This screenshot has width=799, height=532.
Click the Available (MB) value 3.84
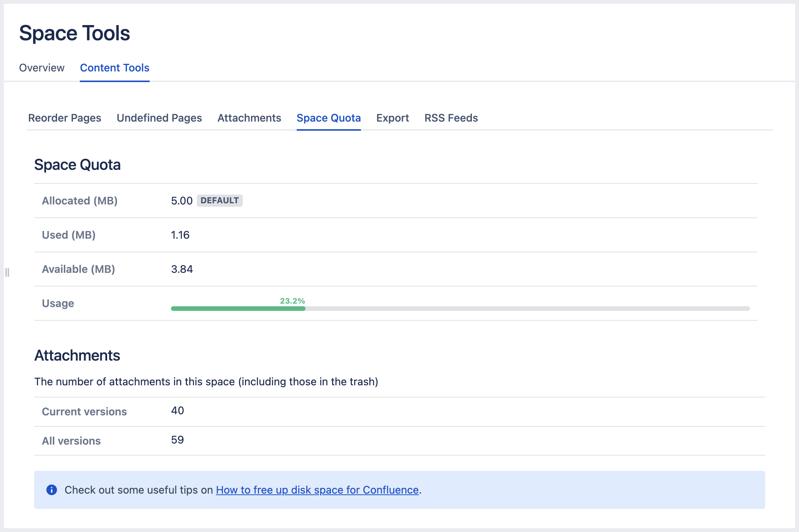tap(182, 269)
